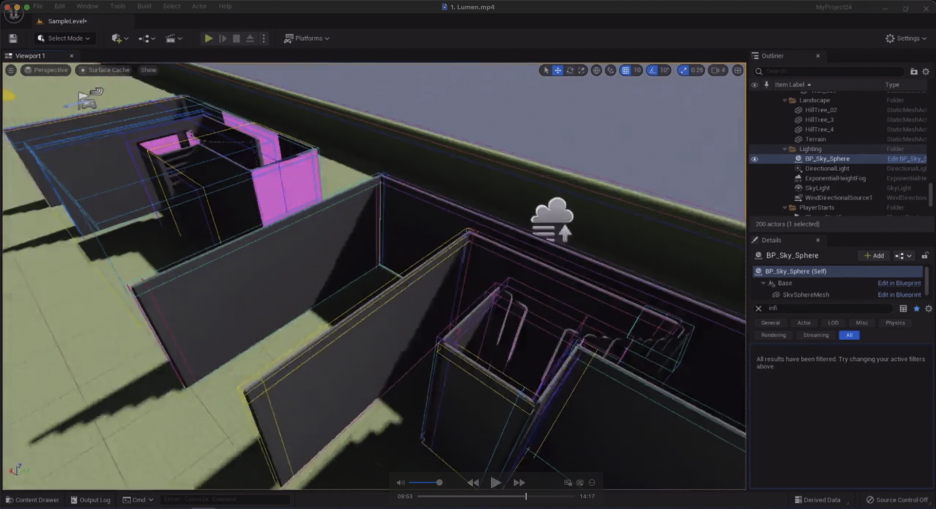Open the Select Mode dropdown
Viewport: 936px width, 509px height.
pos(64,38)
